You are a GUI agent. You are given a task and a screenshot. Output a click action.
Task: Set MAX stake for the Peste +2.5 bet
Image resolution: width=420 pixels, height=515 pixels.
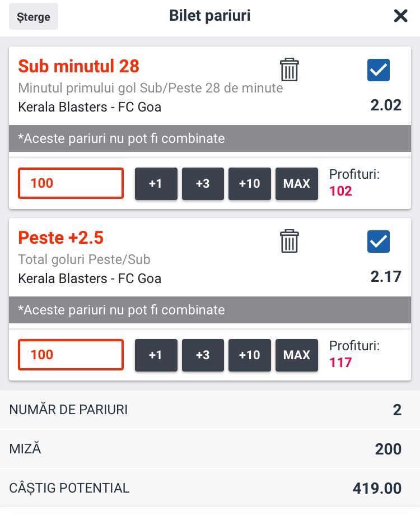(x=297, y=355)
